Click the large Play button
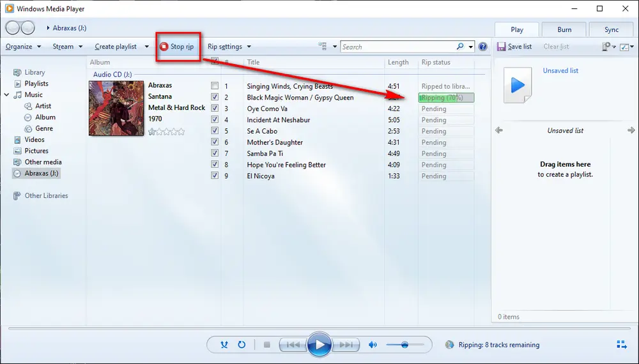Screen dimensions: 639x364 pyautogui.click(x=319, y=344)
